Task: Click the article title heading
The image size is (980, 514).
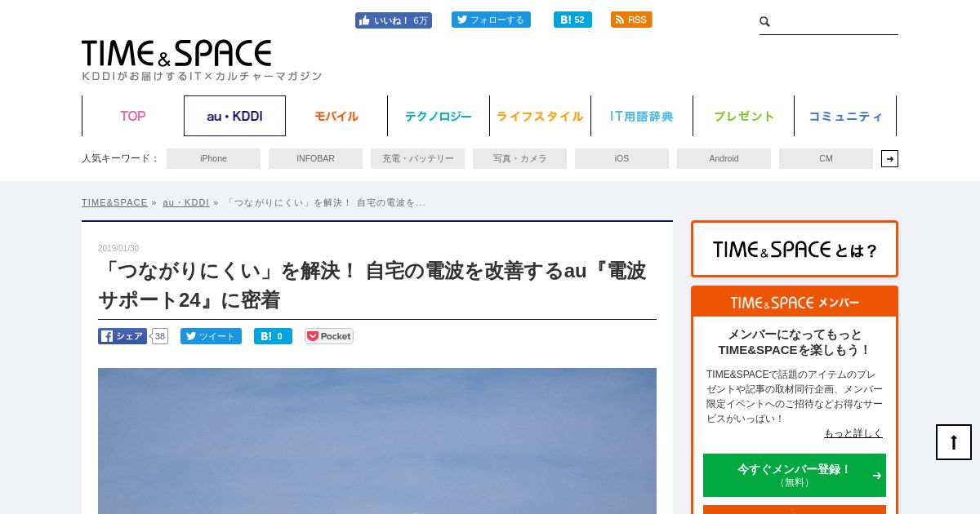Action: point(372,285)
